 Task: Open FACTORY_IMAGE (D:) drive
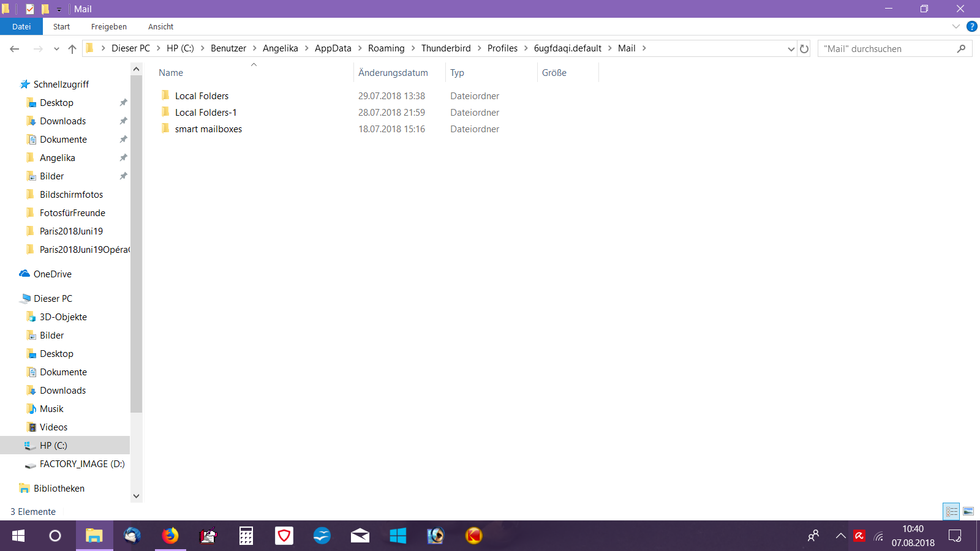(82, 464)
